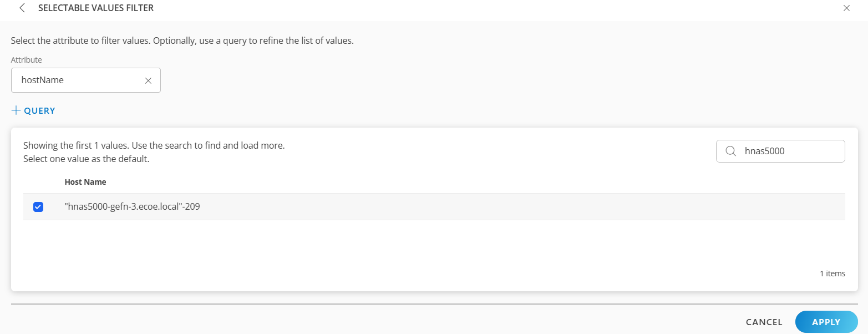868x334 pixels.
Task: Click the SELECTABLE VALUES FILTER title
Action: point(95,8)
